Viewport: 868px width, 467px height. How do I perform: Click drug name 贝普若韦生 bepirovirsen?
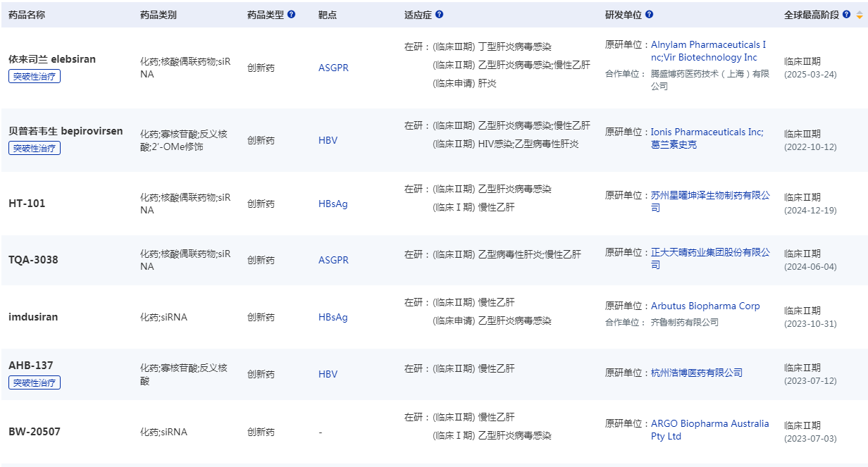point(66,131)
